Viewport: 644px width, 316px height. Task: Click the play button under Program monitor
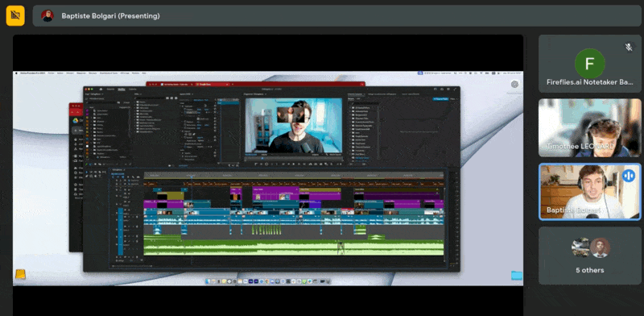coord(294,164)
